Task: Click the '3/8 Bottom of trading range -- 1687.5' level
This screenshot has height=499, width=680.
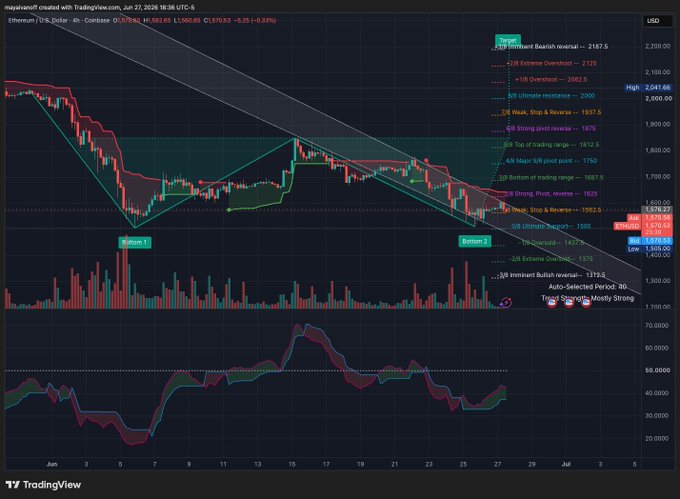Action: pyautogui.click(x=551, y=178)
